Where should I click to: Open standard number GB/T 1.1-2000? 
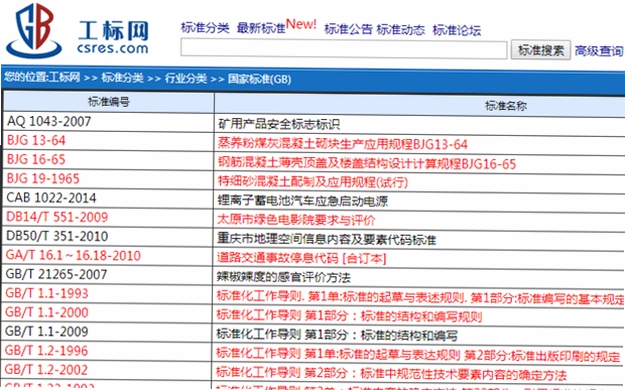(47, 312)
